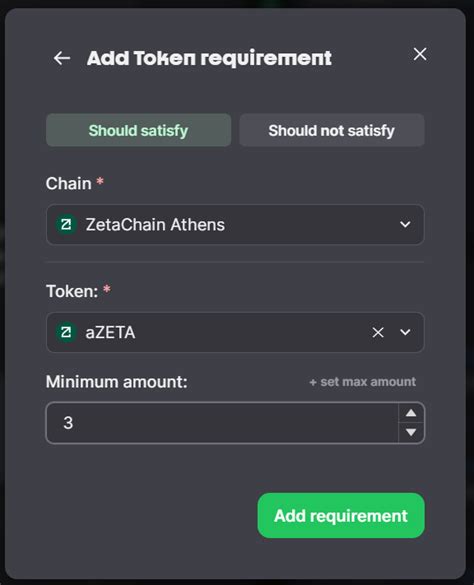
Task: Open the ZetaChain Athens chain dropdown
Action: pyautogui.click(x=235, y=225)
